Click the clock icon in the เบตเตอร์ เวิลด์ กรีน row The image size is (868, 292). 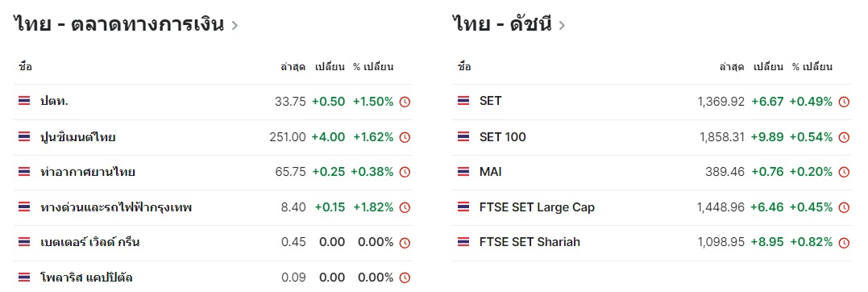pyautogui.click(x=405, y=243)
